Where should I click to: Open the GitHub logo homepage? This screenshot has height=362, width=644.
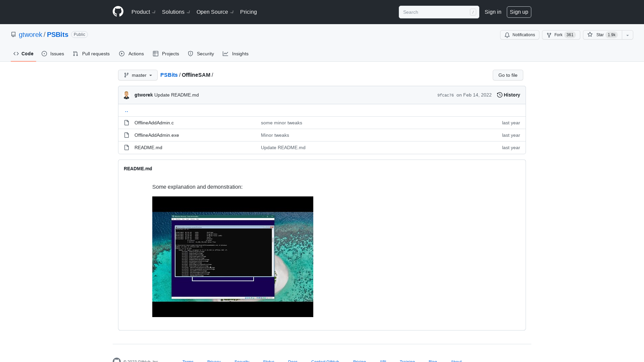pyautogui.click(x=118, y=12)
